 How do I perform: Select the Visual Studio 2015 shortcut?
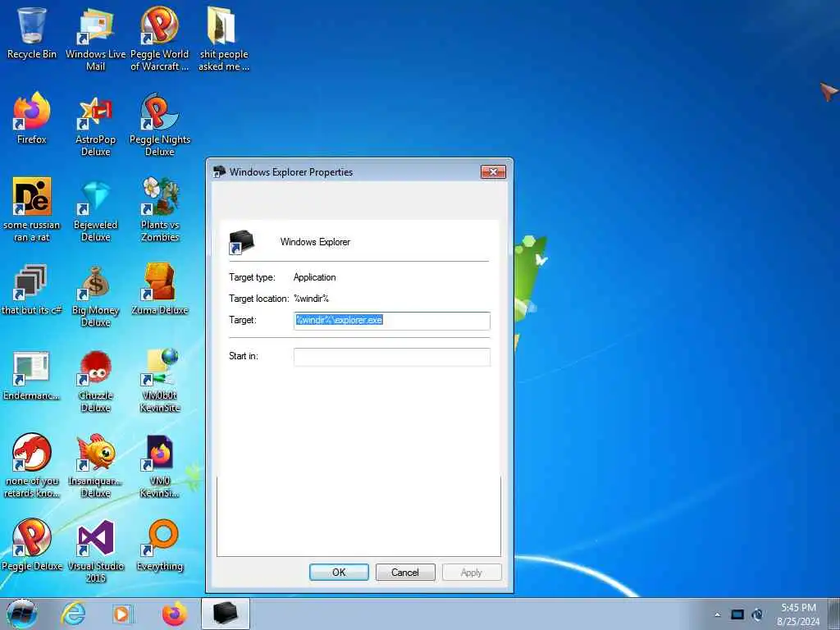[95, 550]
